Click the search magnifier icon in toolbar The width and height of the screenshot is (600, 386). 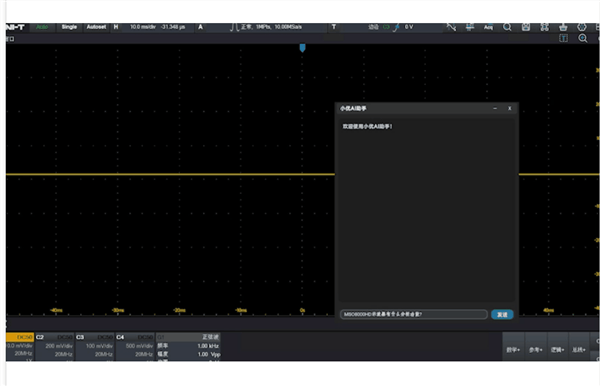click(507, 27)
